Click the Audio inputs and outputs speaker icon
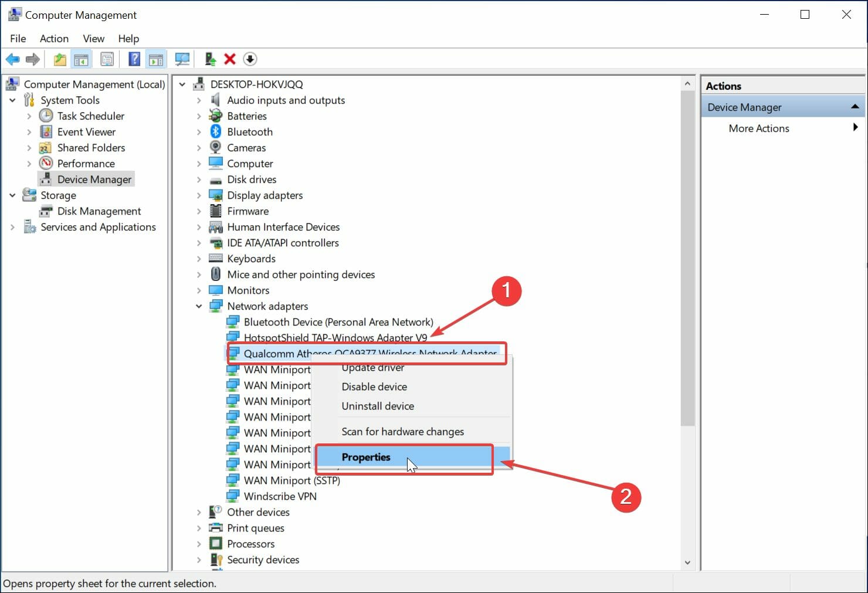 tap(216, 100)
